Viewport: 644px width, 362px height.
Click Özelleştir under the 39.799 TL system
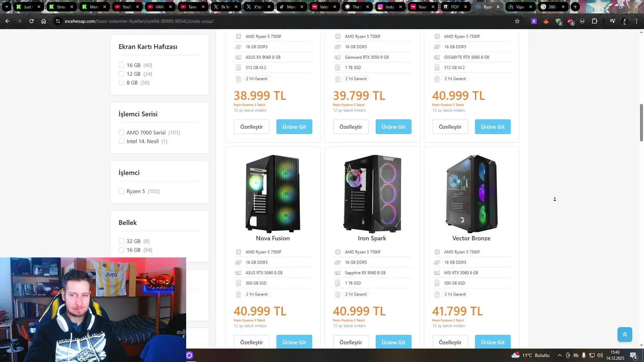tap(351, 127)
